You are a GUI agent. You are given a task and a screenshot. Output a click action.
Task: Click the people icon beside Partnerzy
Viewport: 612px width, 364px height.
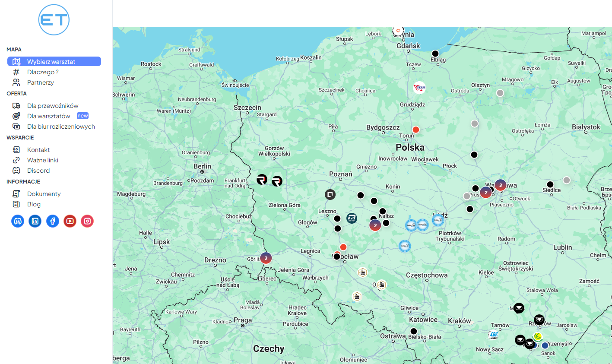click(16, 82)
